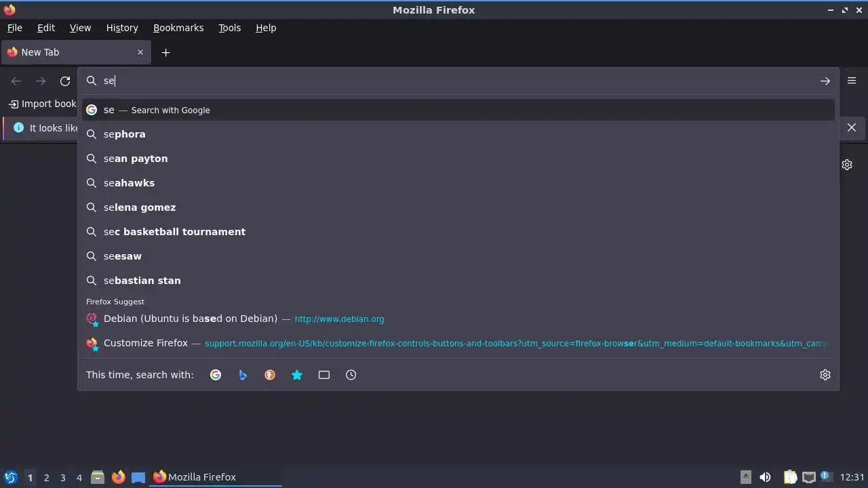Switch to workspace 2
The height and width of the screenshot is (488, 868).
[x=46, y=477]
